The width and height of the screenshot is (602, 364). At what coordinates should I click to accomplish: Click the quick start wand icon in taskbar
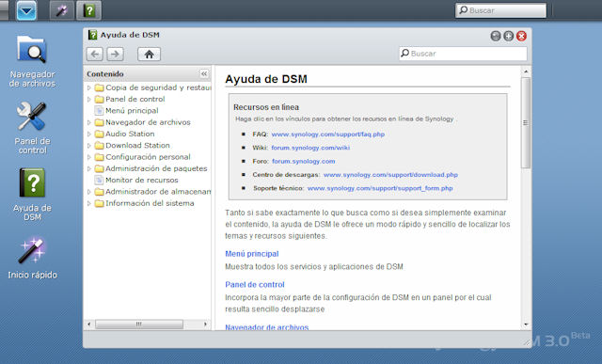[x=62, y=10]
